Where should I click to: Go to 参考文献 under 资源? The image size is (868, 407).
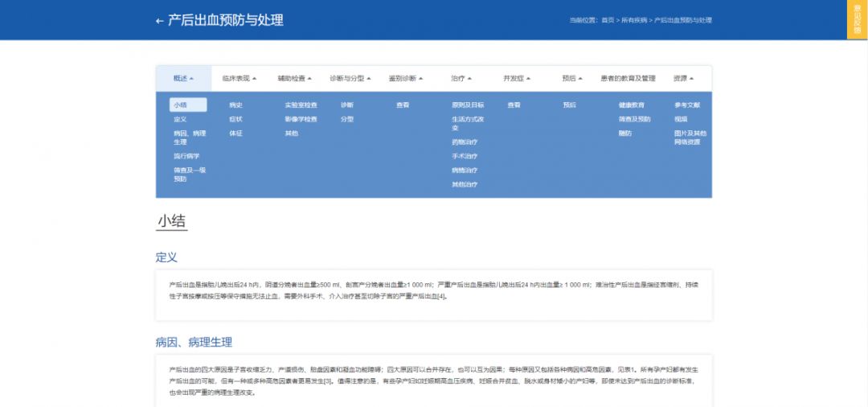click(x=687, y=105)
